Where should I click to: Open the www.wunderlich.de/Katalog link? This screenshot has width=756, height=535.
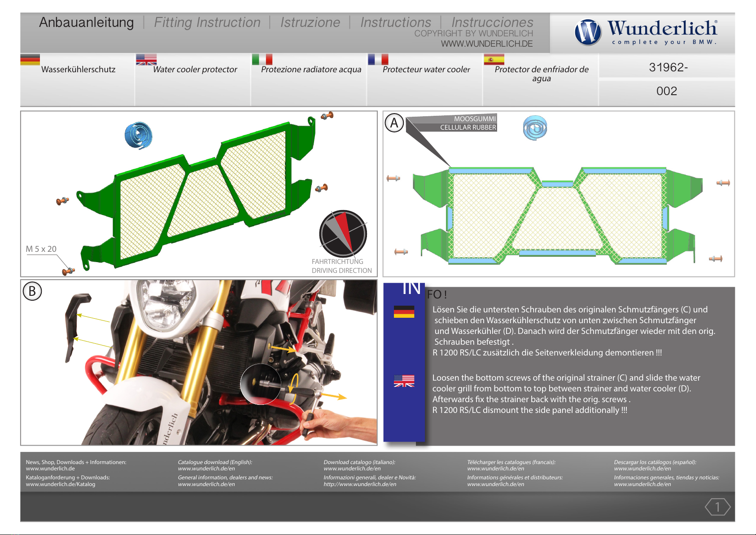(x=61, y=484)
